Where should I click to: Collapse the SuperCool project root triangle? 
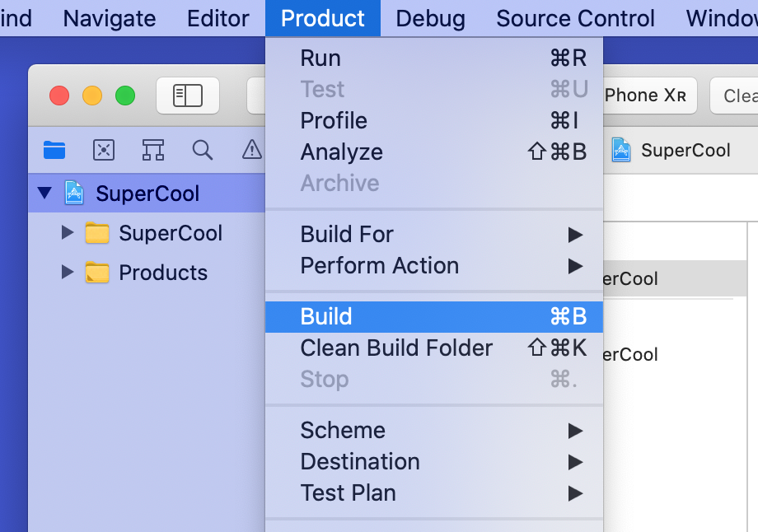tap(44, 194)
